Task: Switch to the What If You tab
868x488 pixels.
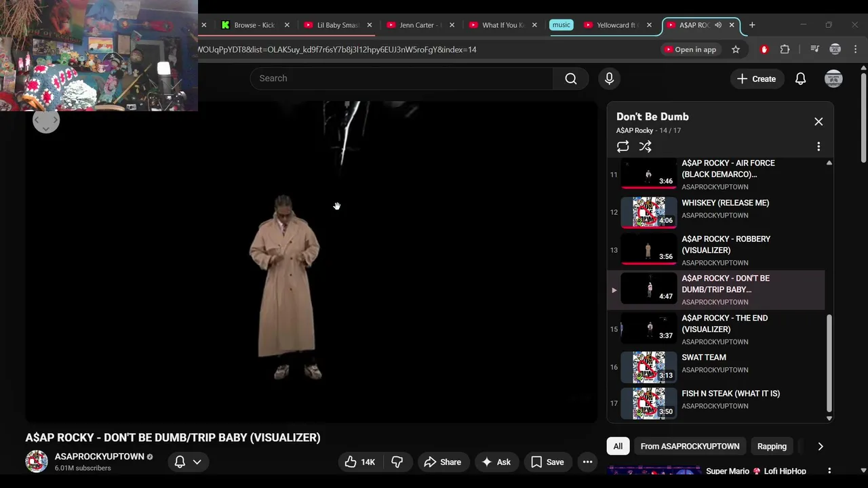Action: point(502,25)
